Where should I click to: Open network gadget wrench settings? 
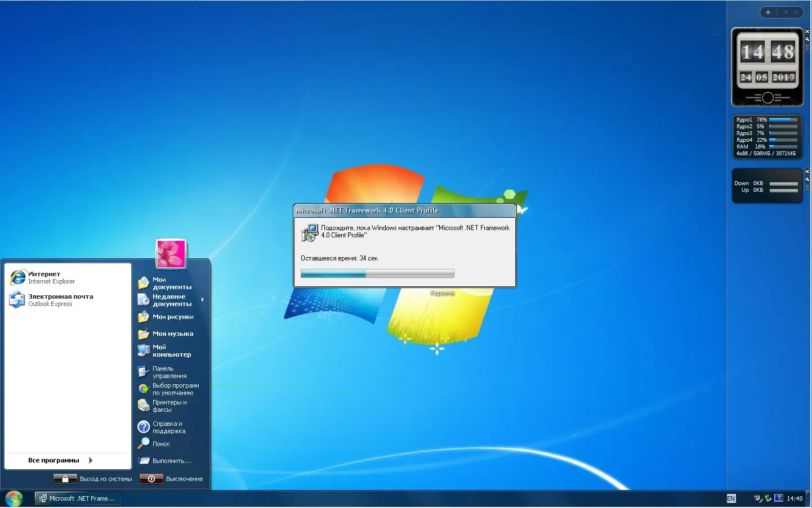pyautogui.click(x=807, y=179)
